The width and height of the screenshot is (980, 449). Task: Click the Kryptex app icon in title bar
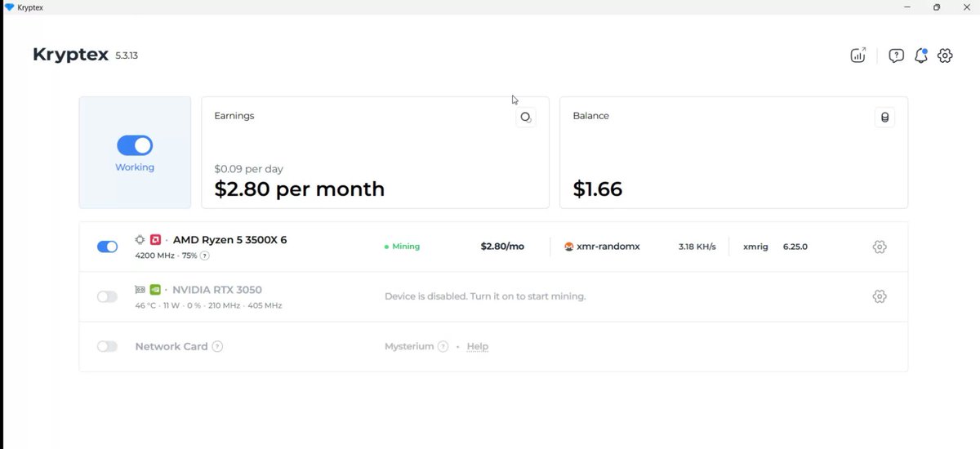pyautogui.click(x=9, y=7)
